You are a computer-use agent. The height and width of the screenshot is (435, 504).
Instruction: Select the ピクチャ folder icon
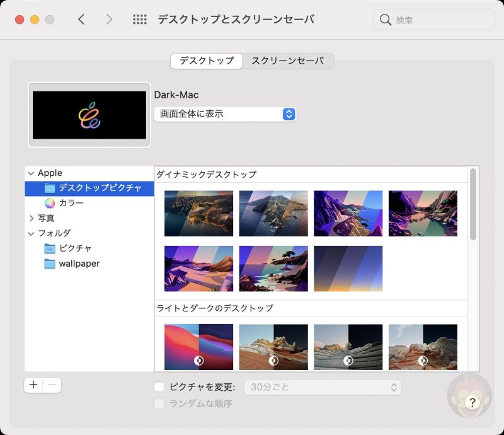[x=50, y=248]
